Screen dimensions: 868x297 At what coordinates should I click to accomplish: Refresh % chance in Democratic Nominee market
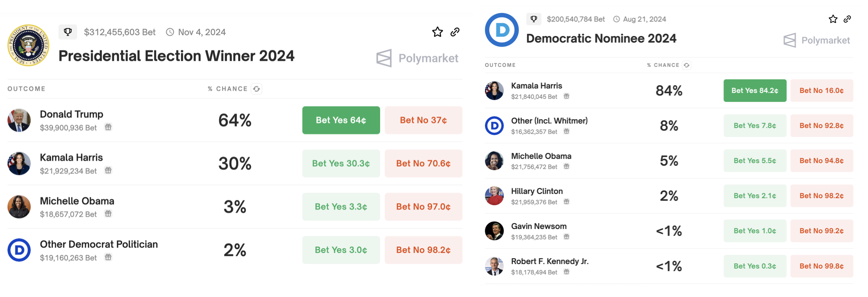coord(687,65)
